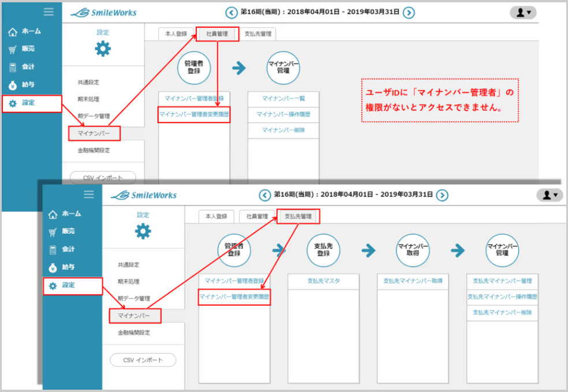Click the SmileWorks logo in the lower screen
The image size is (568, 392).
click(x=144, y=195)
